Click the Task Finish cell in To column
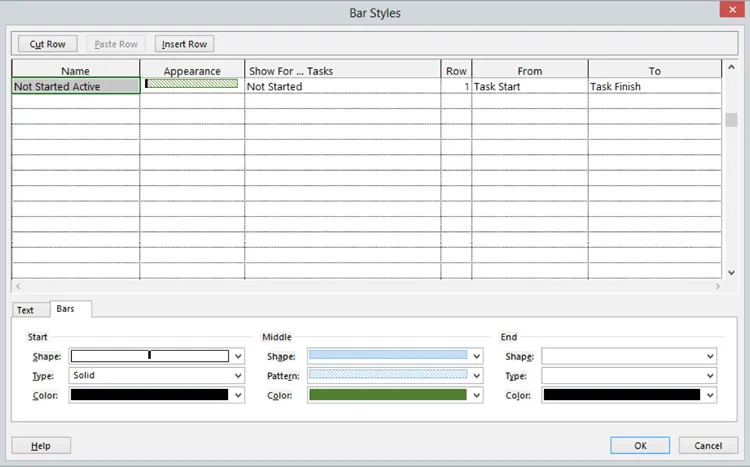The image size is (750, 467). pyautogui.click(x=655, y=86)
